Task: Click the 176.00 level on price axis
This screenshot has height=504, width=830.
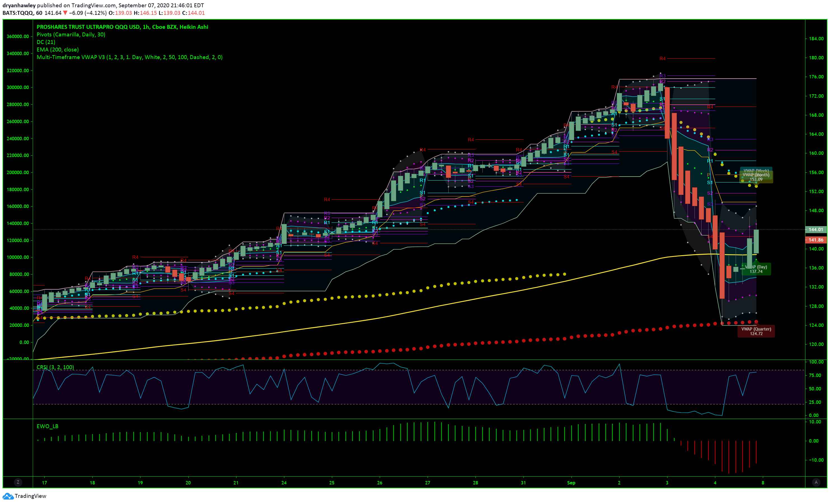Action: coord(816,77)
